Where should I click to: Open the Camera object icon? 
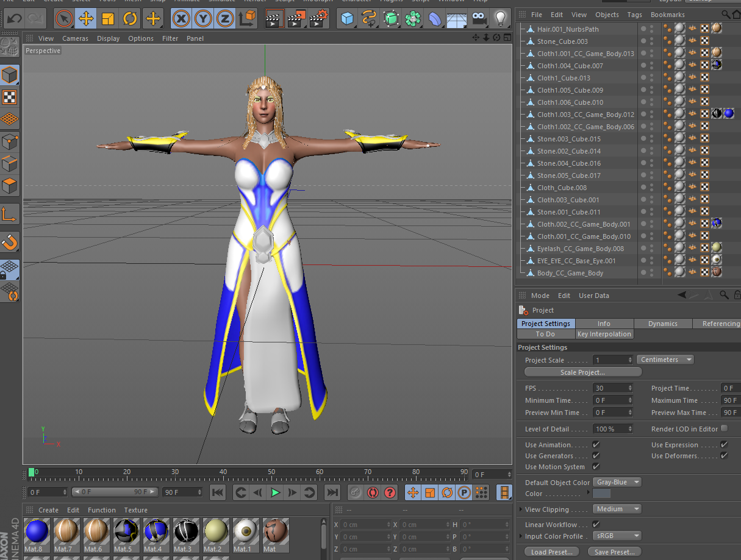[x=479, y=19]
